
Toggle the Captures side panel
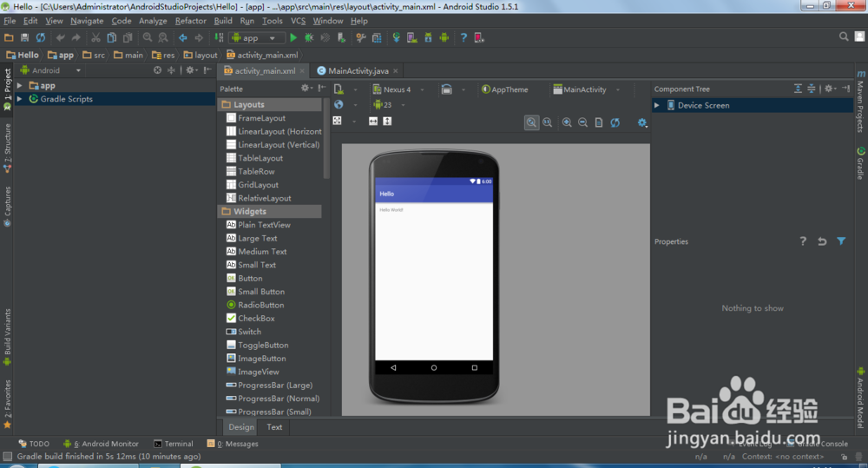click(x=7, y=207)
